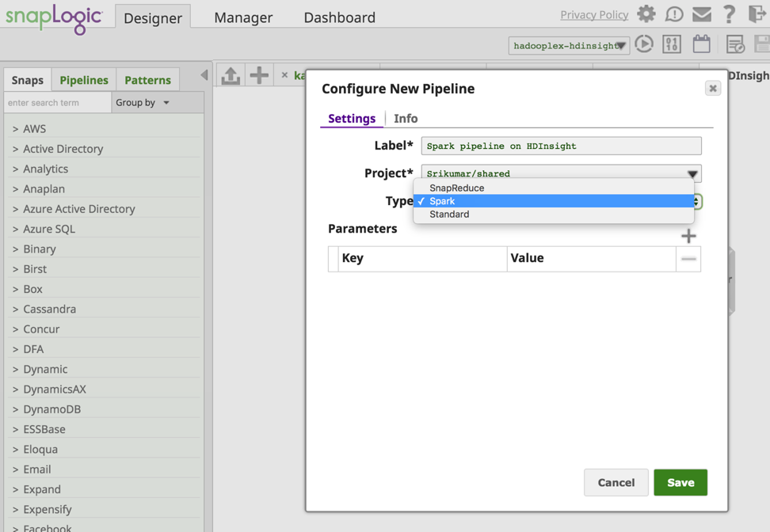Screen dimensions: 770x532
Task: Expand the Expensify snap category
Action: [x=104, y=509]
